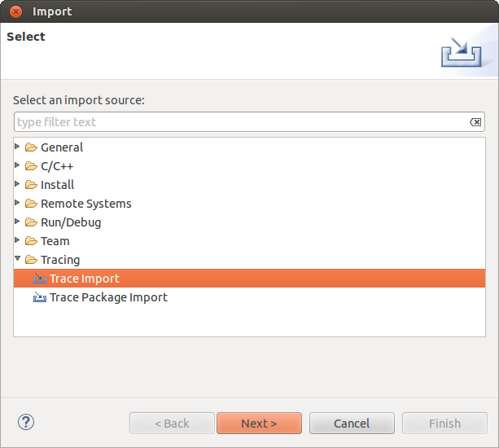Expand the C/C++ category
The width and height of the screenshot is (499, 448).
[x=18, y=165]
